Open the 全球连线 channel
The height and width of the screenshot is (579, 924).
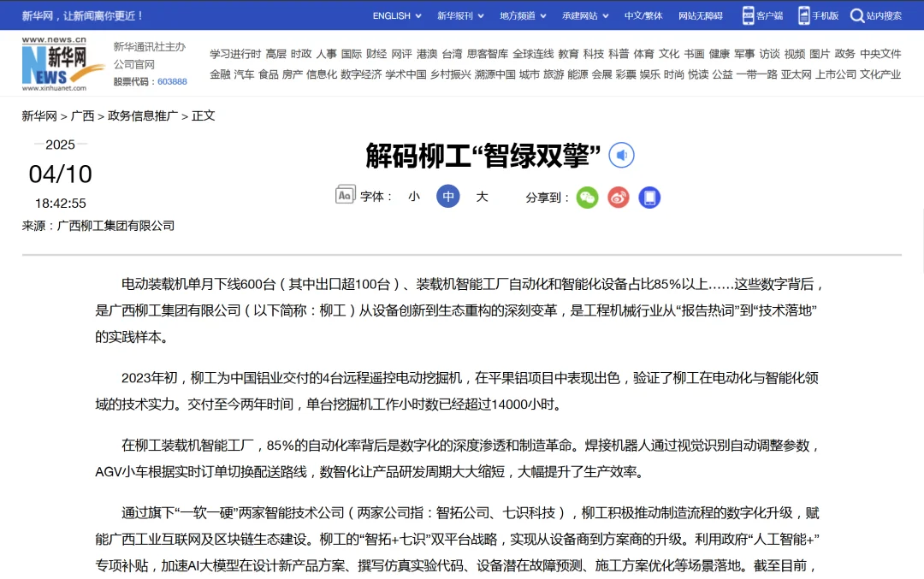533,54
